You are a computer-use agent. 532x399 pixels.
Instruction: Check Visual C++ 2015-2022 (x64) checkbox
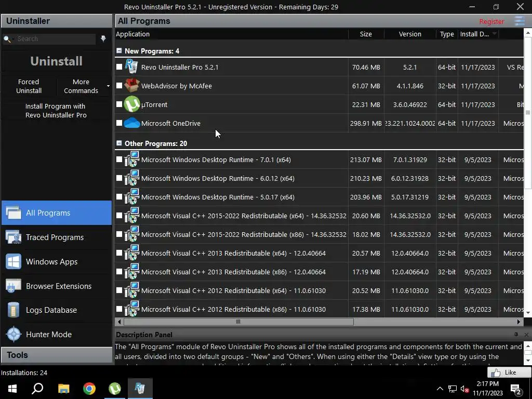(119, 216)
